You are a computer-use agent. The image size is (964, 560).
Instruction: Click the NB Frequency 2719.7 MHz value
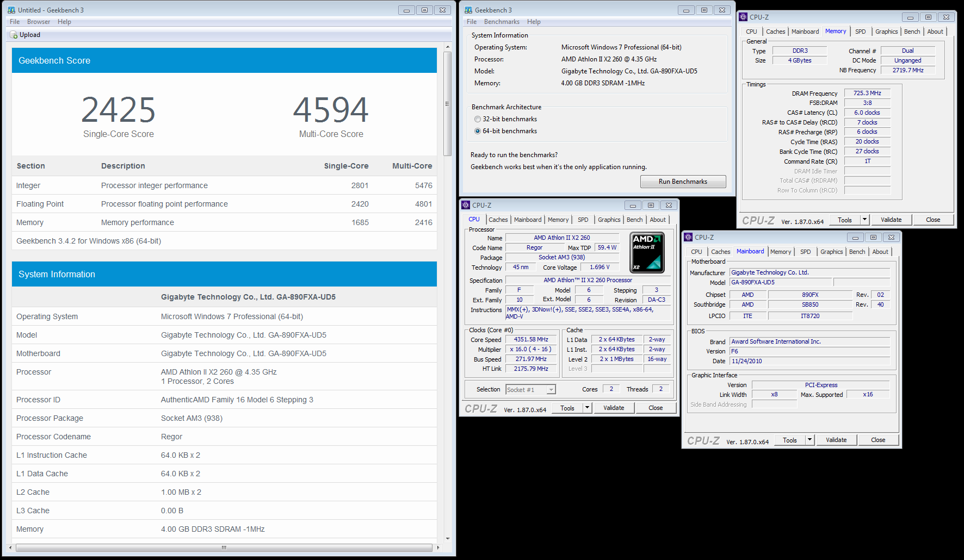tap(907, 70)
